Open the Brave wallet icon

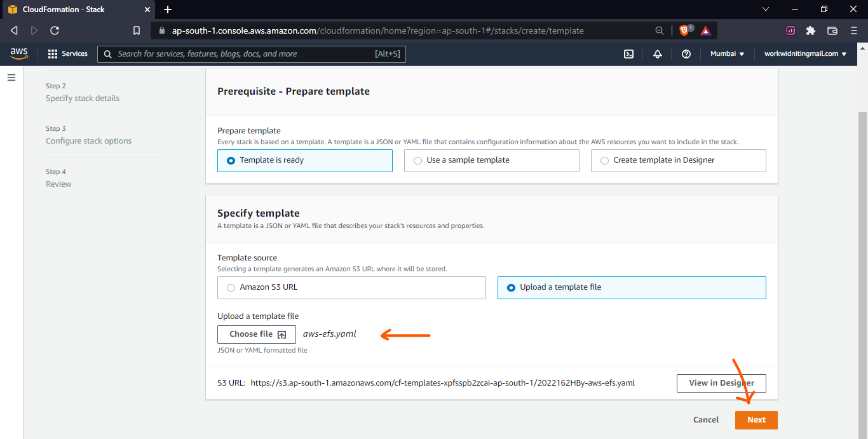pyautogui.click(x=832, y=30)
